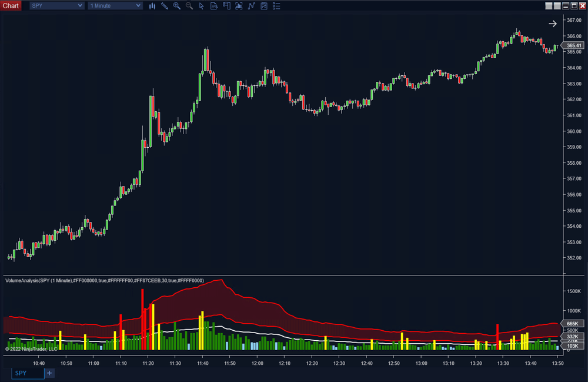Open the Chart menu
Screen dimensions: 588x382
tap(11, 5)
